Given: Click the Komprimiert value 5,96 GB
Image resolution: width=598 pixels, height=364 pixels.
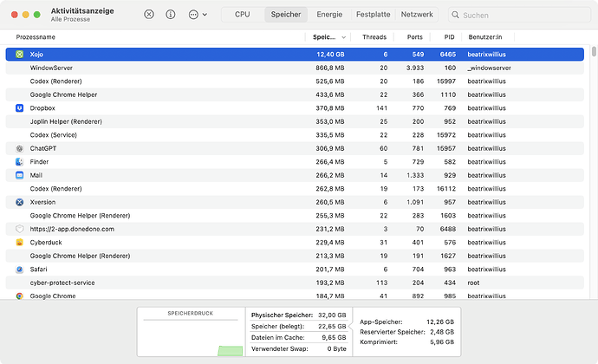Looking at the screenshot, I should pyautogui.click(x=442, y=342).
